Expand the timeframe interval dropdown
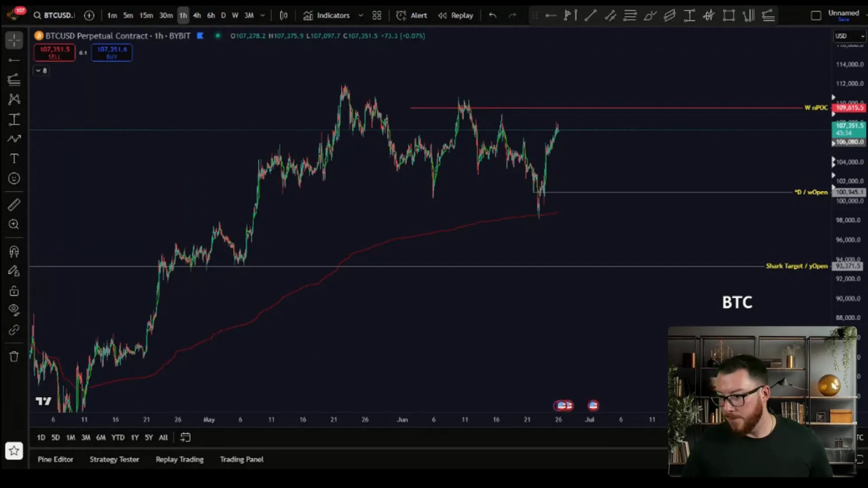Viewport: 868px width, 488px height. (x=263, y=15)
